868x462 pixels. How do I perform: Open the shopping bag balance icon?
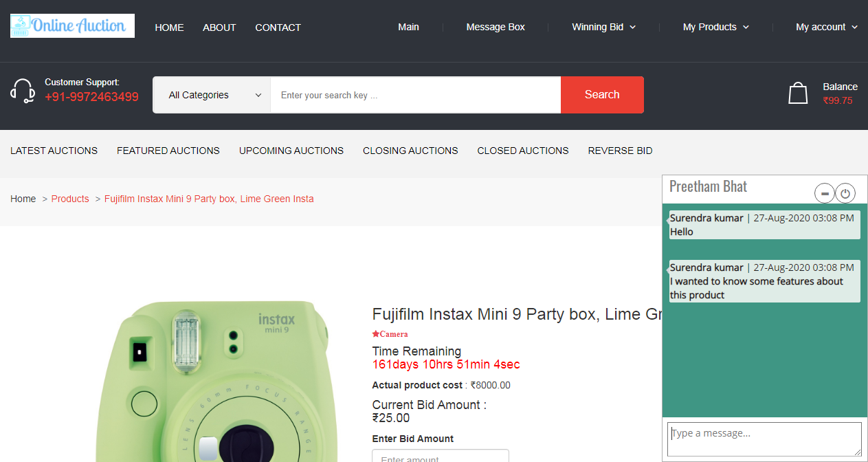pyautogui.click(x=798, y=93)
